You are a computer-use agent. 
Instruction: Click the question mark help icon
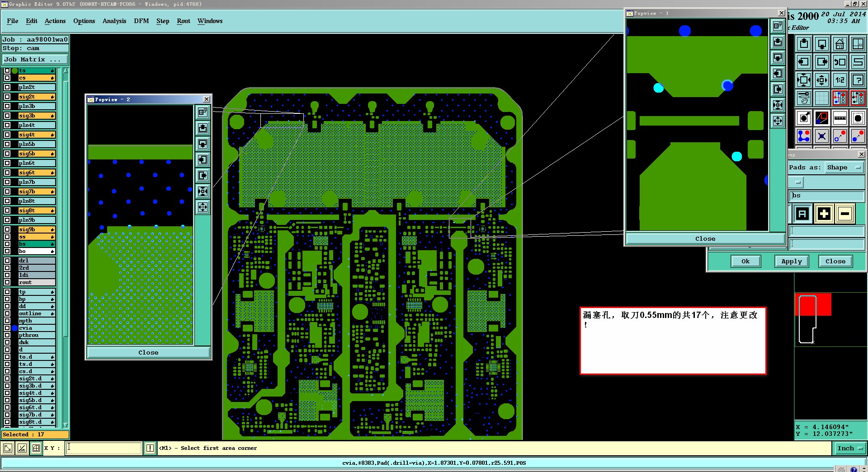pos(858,80)
